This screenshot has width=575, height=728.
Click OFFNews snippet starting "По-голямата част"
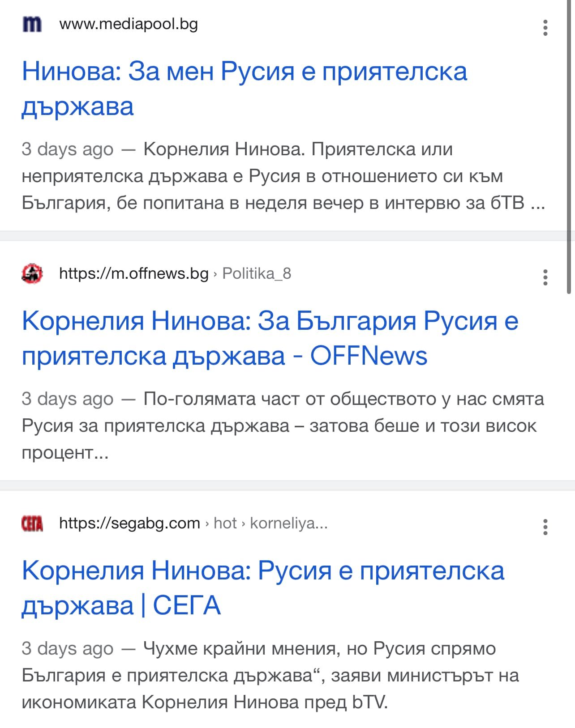coord(283,426)
